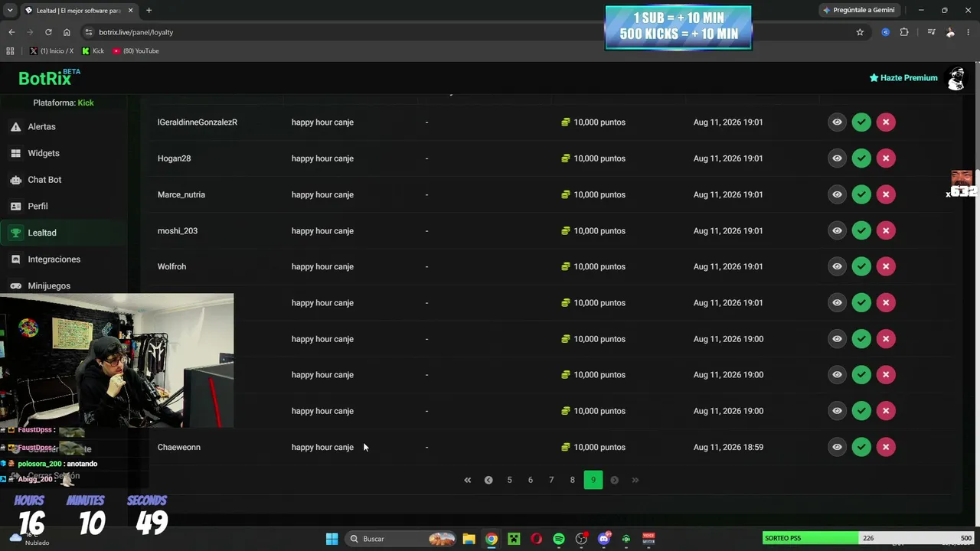Approve IGeraldinneGonzalezR's happy hour canje
Screen dimensions: 980x551
861,122
